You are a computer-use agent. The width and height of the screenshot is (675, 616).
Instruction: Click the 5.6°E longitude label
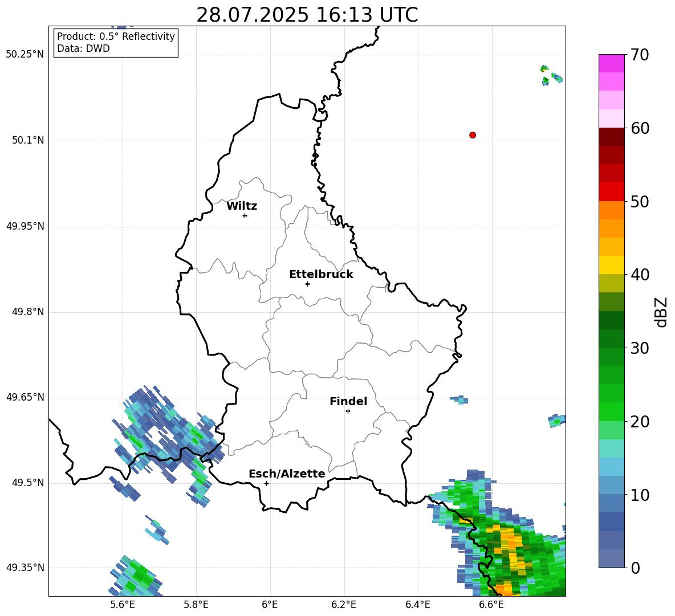(123, 605)
